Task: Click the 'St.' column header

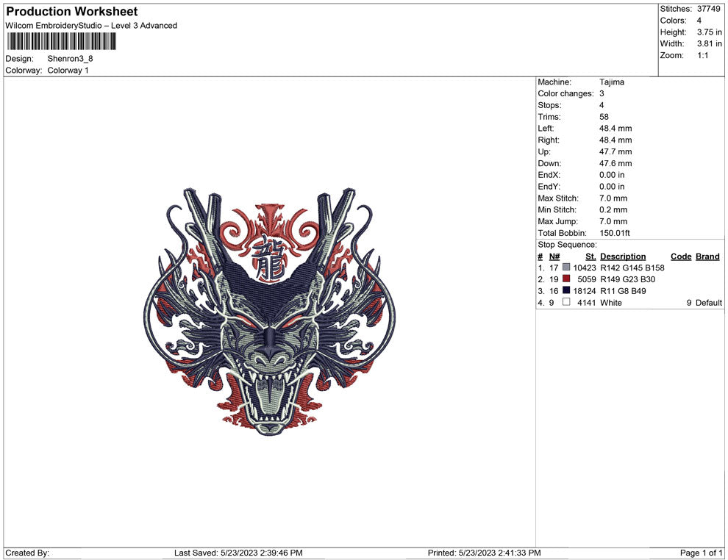Action: 590,256
